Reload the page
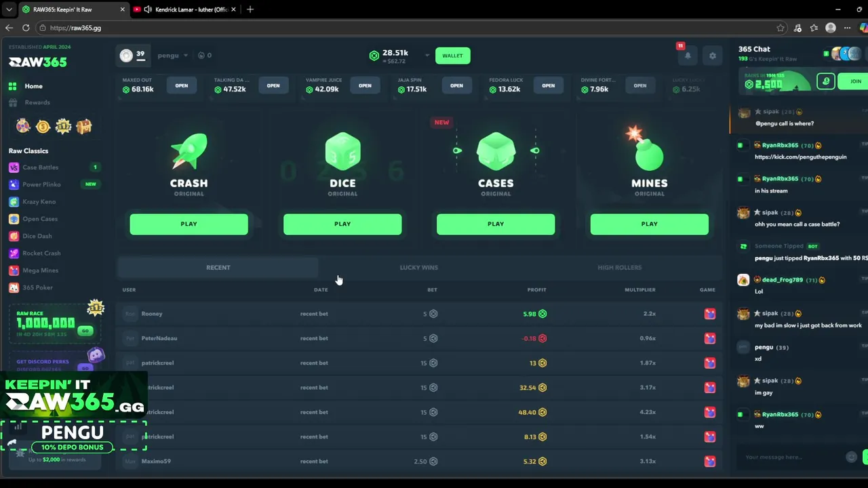 26,28
